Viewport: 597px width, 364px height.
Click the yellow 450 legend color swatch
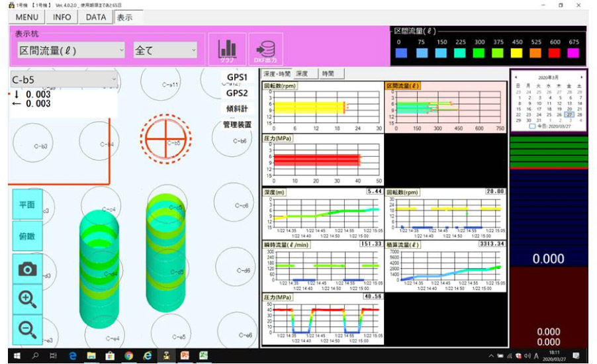tap(518, 53)
